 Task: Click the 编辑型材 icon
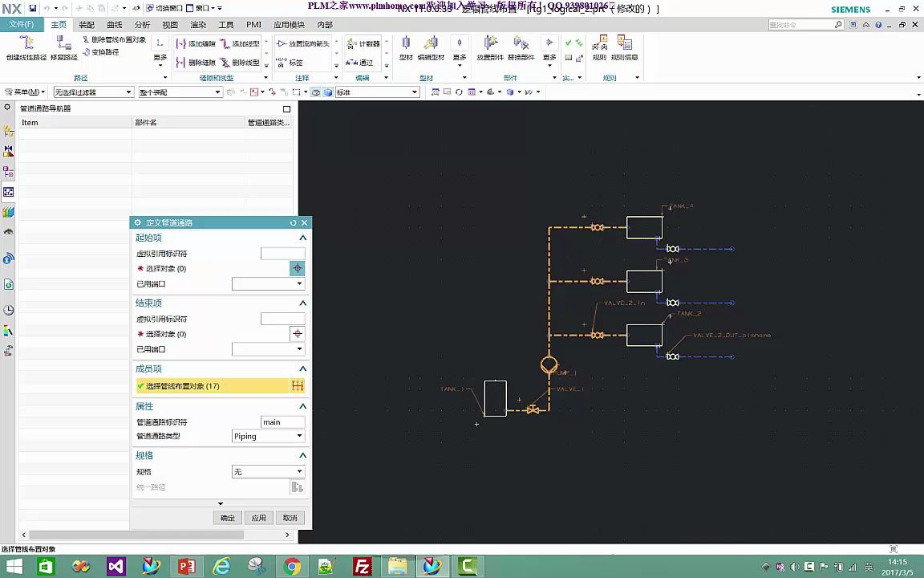point(431,44)
